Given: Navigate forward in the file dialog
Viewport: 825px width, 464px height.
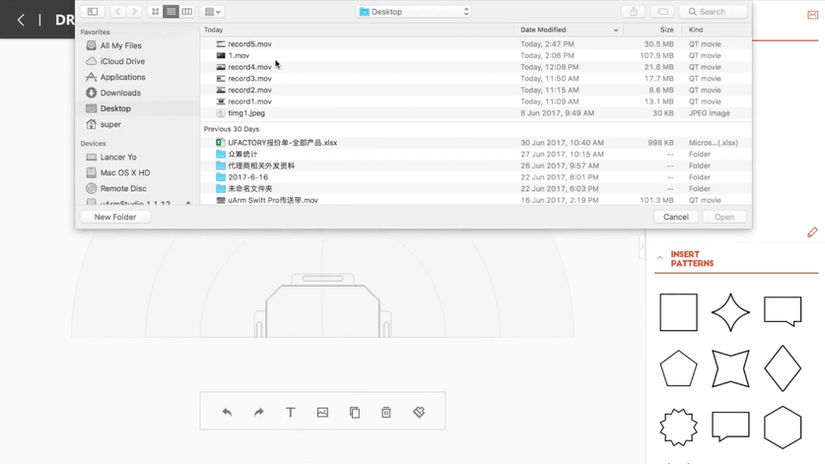Looking at the screenshot, I should pos(134,12).
